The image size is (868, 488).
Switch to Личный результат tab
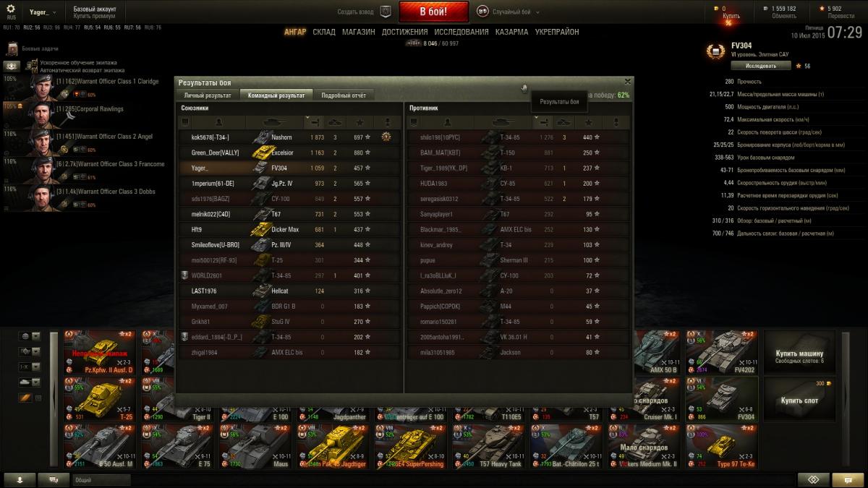click(x=208, y=95)
